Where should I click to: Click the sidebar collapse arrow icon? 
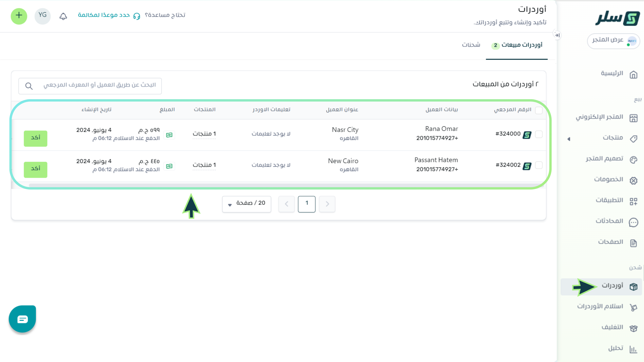point(557,35)
